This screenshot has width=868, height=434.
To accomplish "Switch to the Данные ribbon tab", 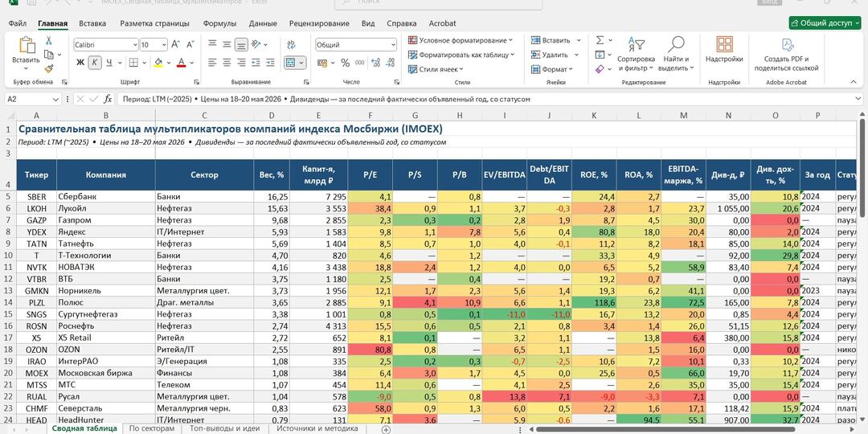I will pyautogui.click(x=263, y=23).
